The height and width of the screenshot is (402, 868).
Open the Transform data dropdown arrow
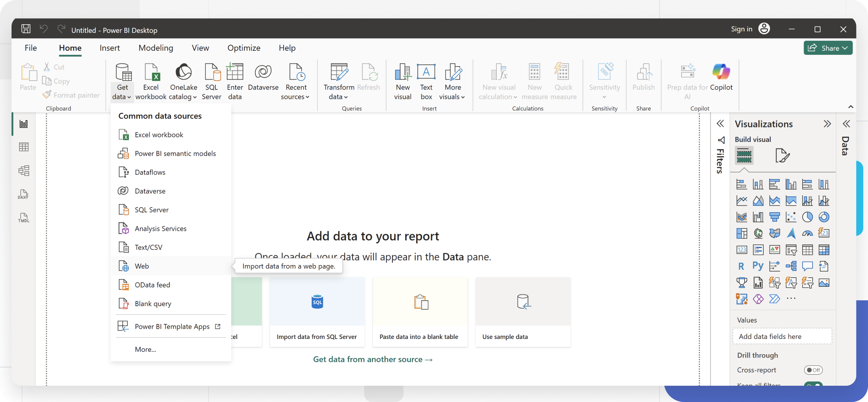point(346,97)
